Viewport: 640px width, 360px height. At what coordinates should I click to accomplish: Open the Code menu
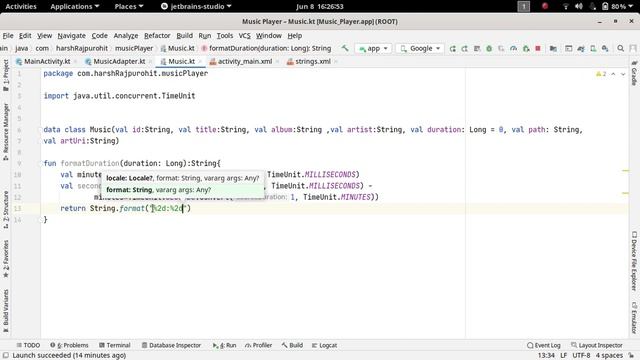(99, 36)
